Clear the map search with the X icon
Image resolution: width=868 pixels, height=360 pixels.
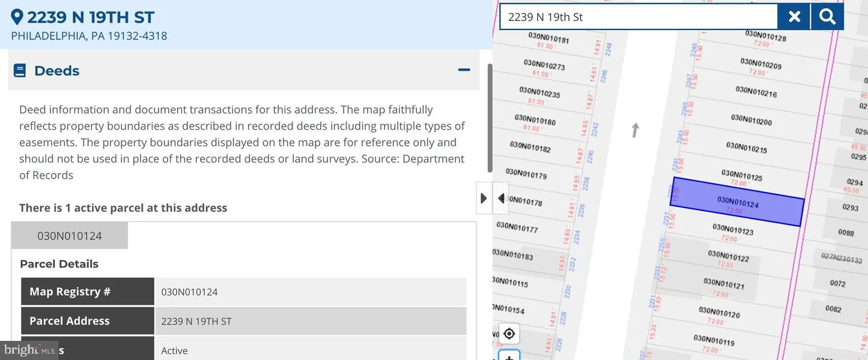point(794,17)
